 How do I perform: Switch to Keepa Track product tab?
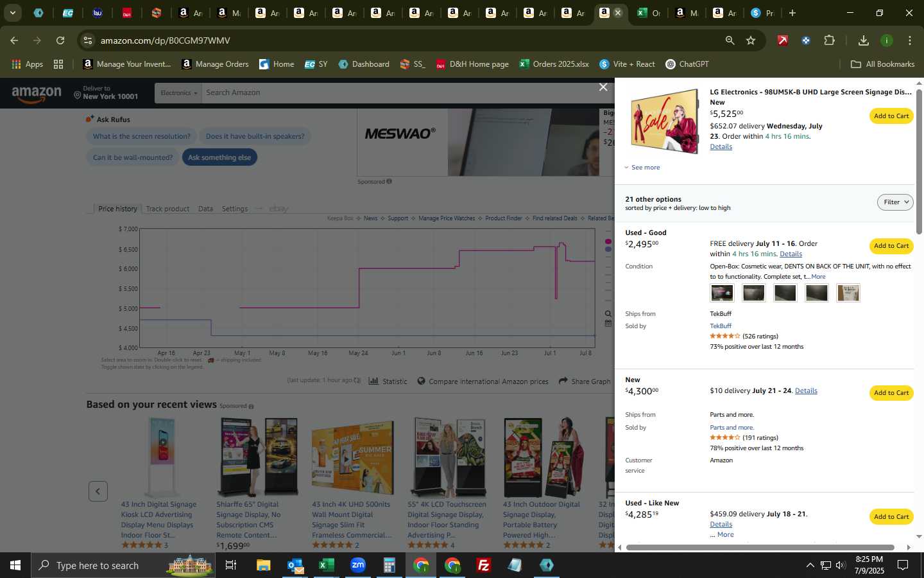click(167, 209)
